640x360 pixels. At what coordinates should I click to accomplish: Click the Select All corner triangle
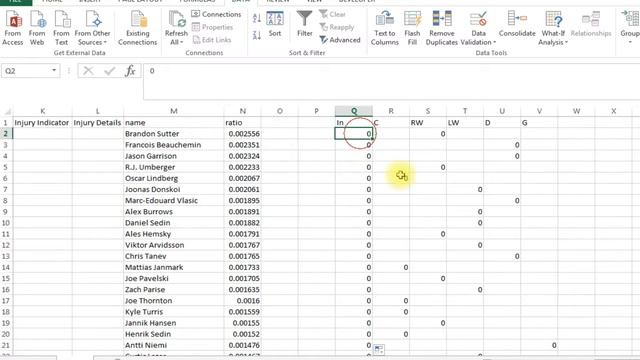coord(7,111)
